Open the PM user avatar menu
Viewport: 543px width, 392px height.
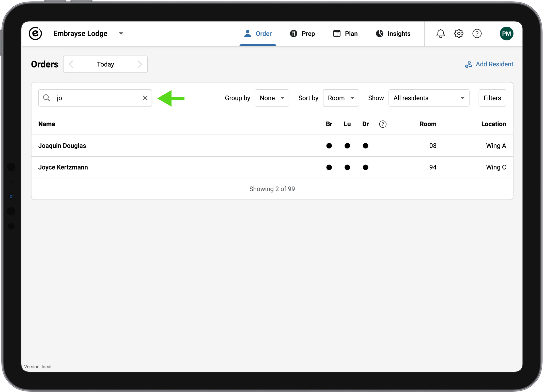506,34
